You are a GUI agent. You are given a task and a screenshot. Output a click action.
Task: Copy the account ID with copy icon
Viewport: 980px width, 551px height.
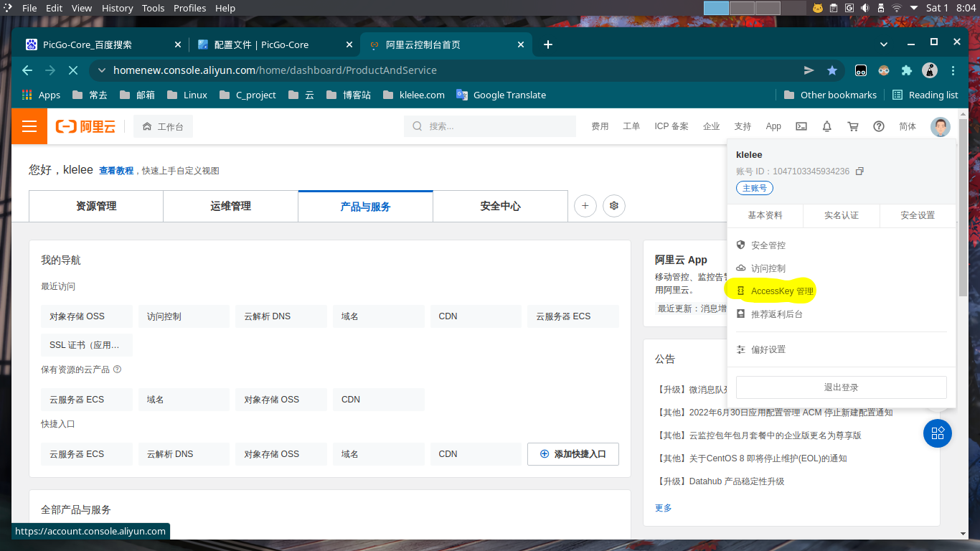coord(859,171)
